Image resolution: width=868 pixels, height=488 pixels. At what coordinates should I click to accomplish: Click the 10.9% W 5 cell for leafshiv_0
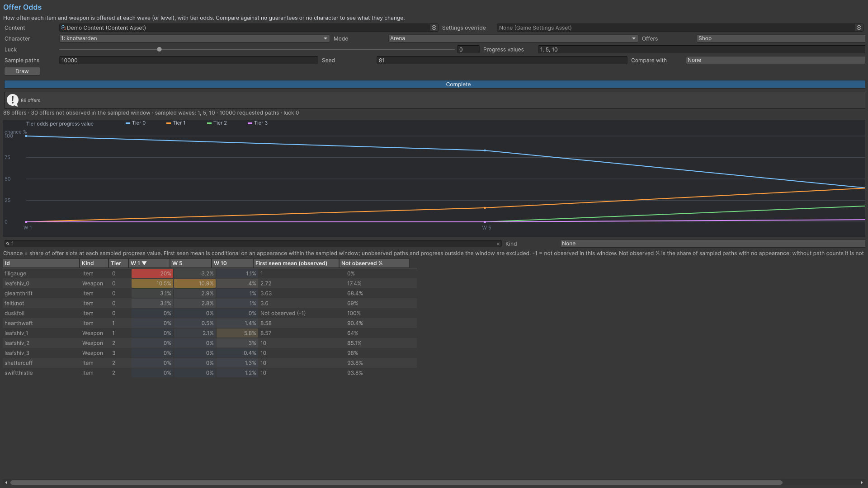[195, 283]
